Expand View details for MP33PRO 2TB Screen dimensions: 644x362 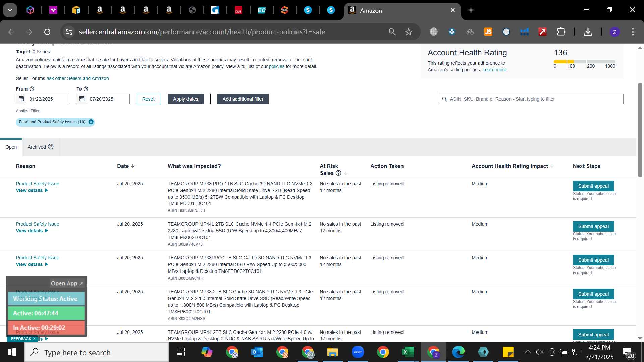32,264
